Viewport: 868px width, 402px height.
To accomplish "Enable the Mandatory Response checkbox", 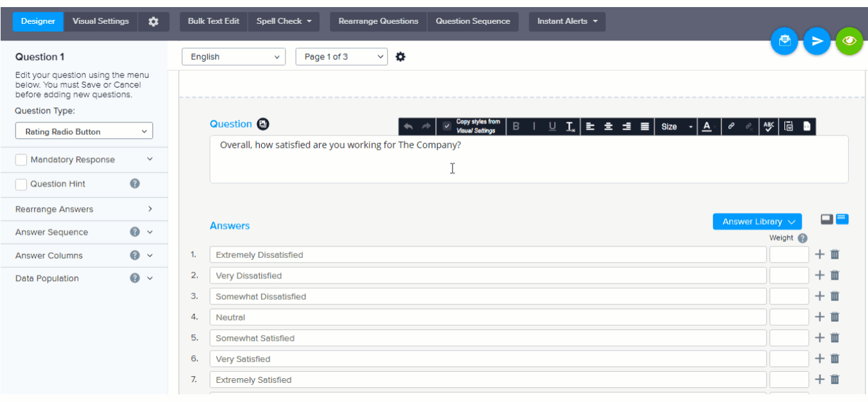I will 21,160.
